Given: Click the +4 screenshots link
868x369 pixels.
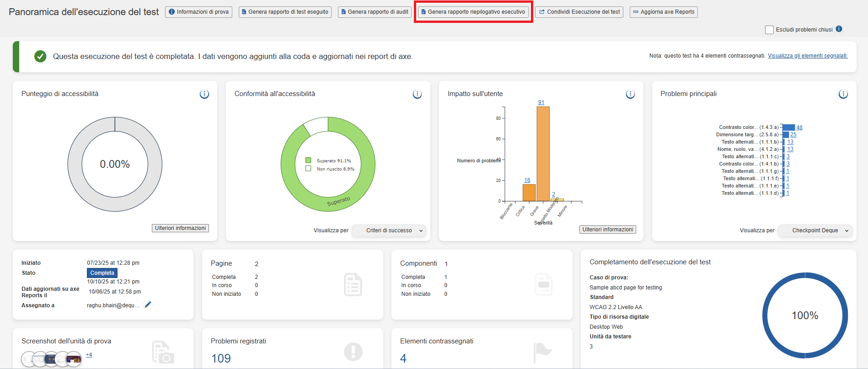Looking at the screenshot, I should click(x=89, y=355).
